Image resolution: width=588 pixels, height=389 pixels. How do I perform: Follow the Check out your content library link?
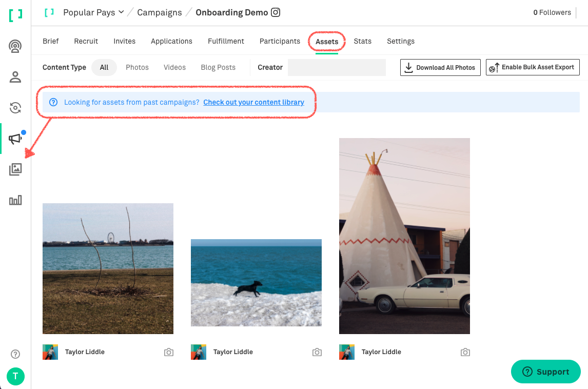point(253,102)
